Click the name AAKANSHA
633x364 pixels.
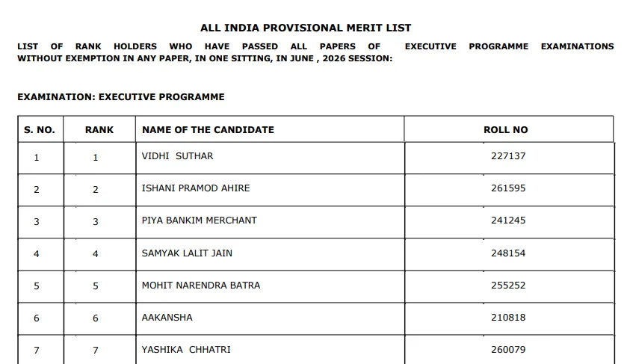point(167,318)
